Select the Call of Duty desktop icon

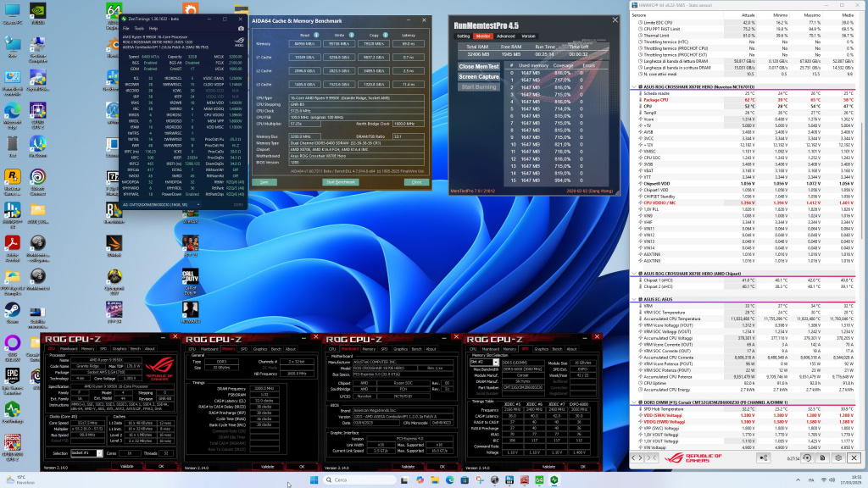[191, 281]
